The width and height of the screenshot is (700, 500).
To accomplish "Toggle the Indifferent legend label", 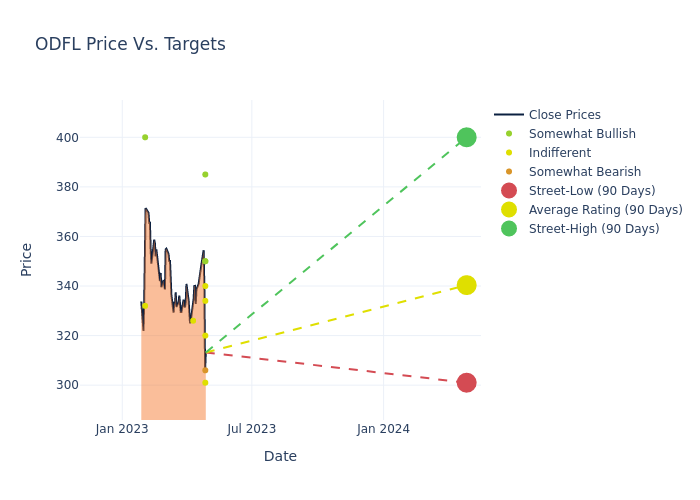I will pyautogui.click(x=559, y=153).
